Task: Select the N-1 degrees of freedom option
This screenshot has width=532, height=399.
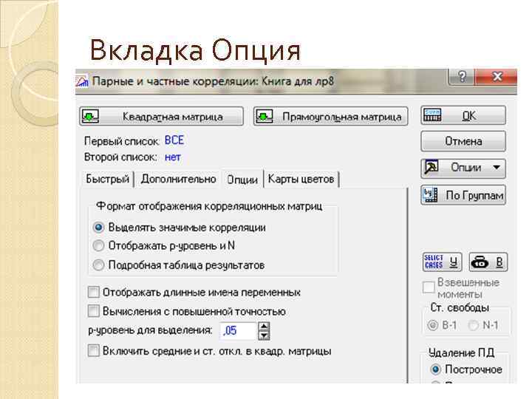Action: [474, 325]
